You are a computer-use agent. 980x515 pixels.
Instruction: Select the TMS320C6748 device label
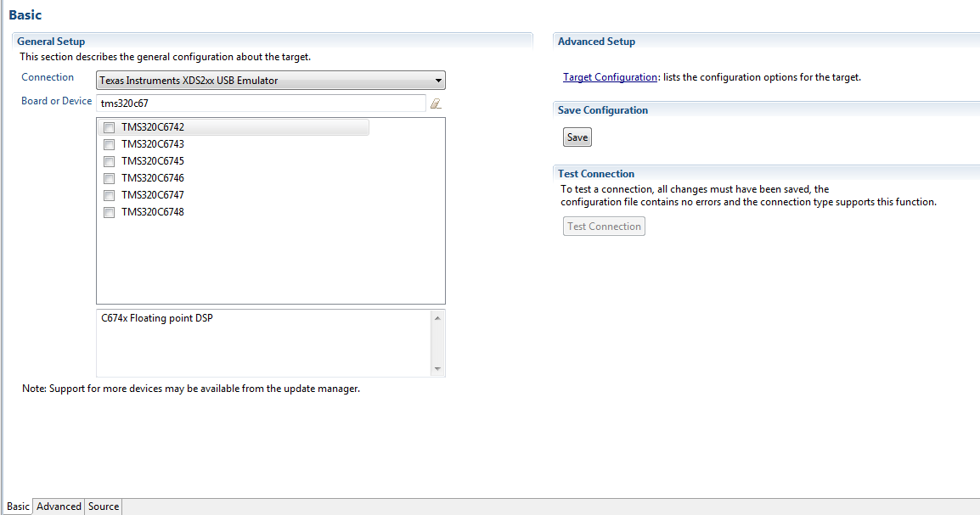[x=153, y=212]
